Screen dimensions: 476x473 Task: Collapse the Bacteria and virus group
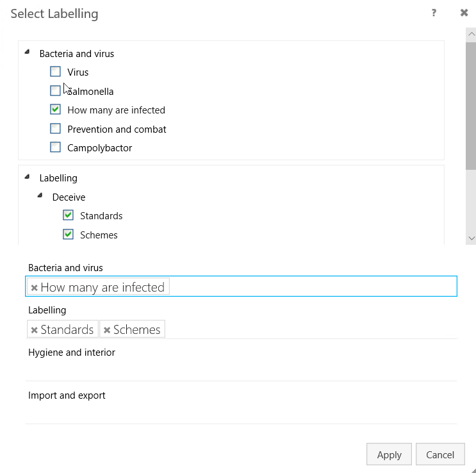coord(27,52)
